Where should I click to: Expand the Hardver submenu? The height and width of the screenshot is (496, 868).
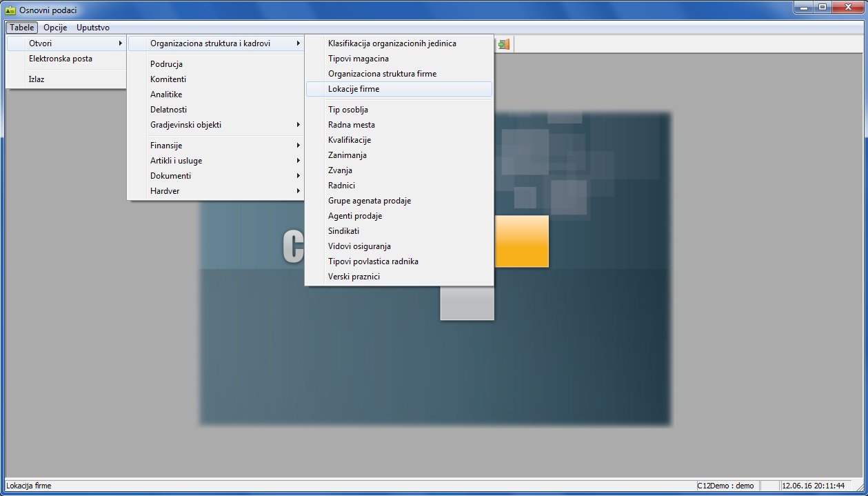coord(215,191)
